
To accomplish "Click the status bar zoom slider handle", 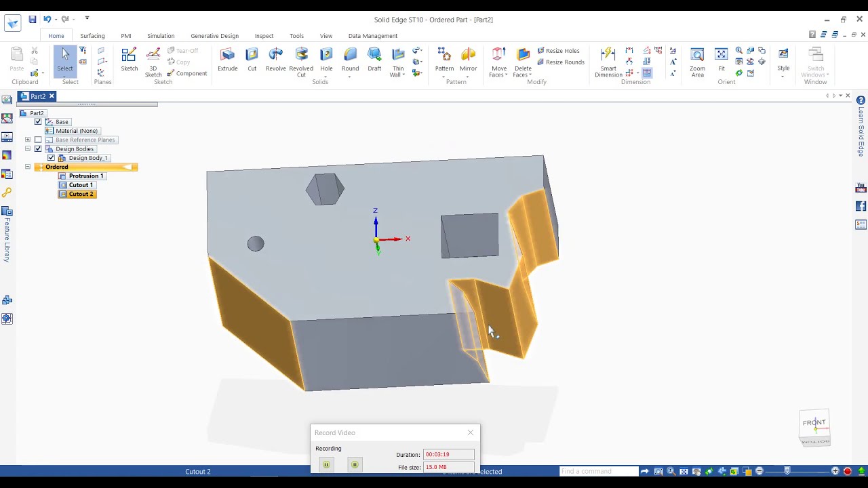I will point(787,471).
